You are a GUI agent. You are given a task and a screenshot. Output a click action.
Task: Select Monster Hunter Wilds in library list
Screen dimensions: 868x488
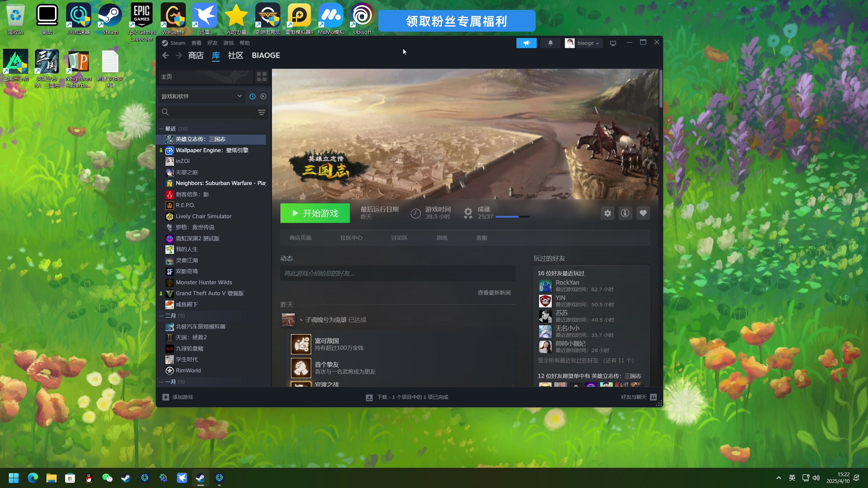(204, 282)
